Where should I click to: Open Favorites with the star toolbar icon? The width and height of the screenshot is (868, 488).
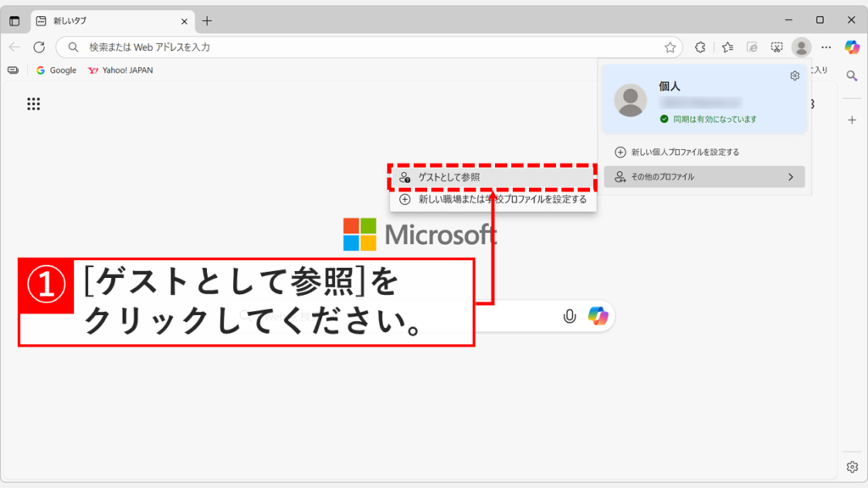pyautogui.click(x=726, y=47)
